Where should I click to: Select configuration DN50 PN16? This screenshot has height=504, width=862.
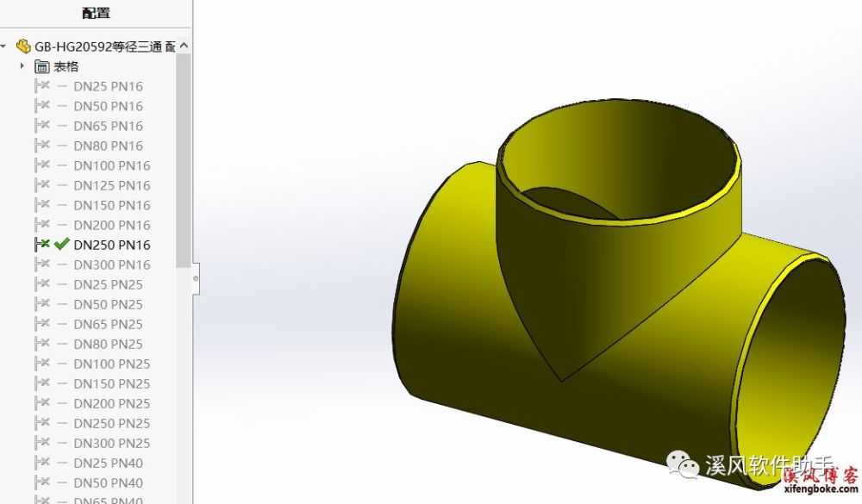click(108, 106)
